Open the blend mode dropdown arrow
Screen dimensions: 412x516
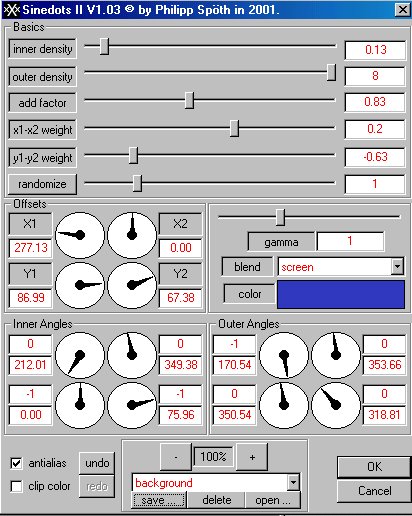(x=397, y=267)
